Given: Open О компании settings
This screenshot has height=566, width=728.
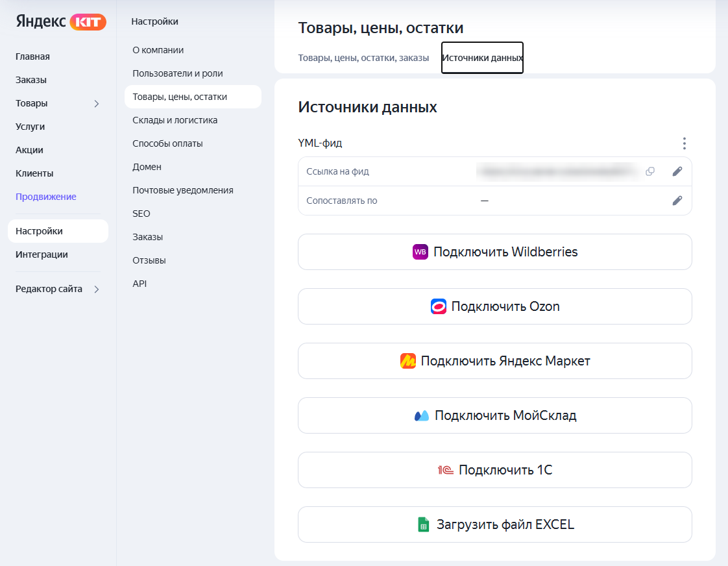Looking at the screenshot, I should point(158,50).
